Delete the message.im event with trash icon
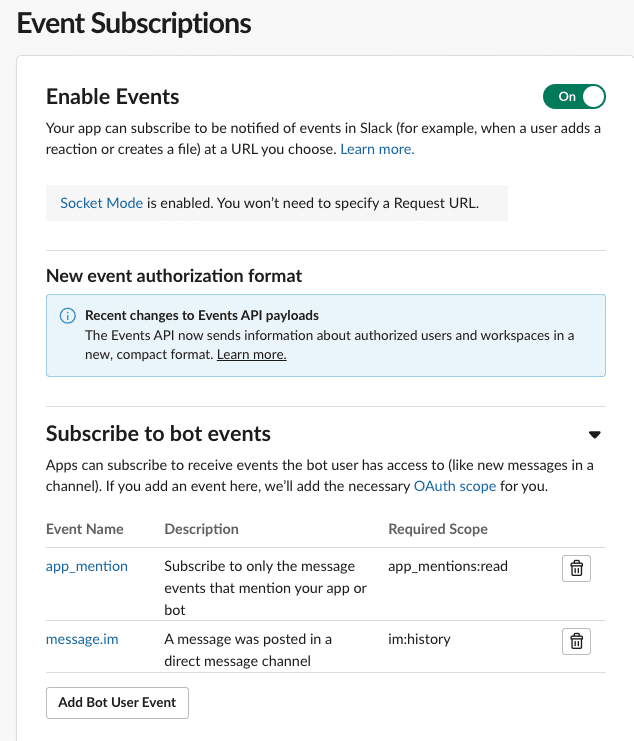 tap(576, 641)
